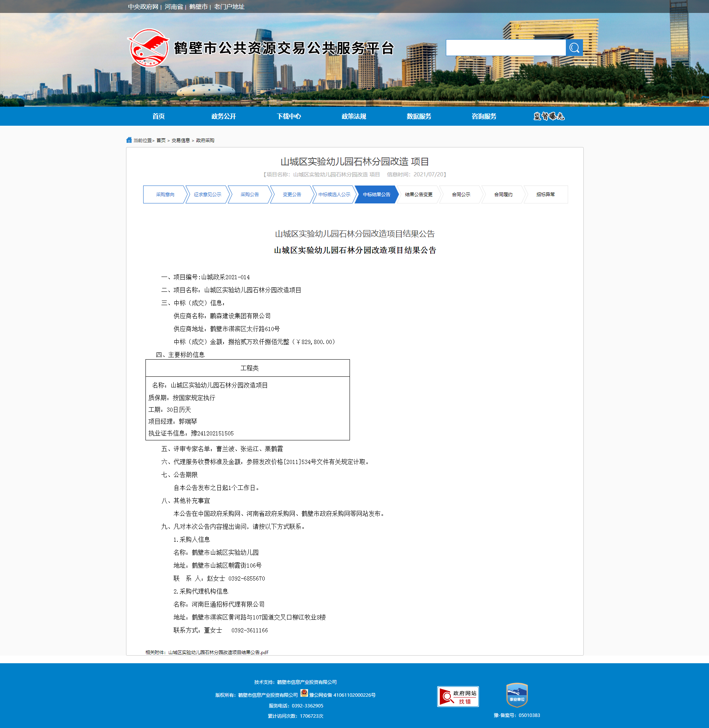Image resolution: width=709 pixels, height=728 pixels.
Task: Click the police filing badge icon
Action: [304, 693]
